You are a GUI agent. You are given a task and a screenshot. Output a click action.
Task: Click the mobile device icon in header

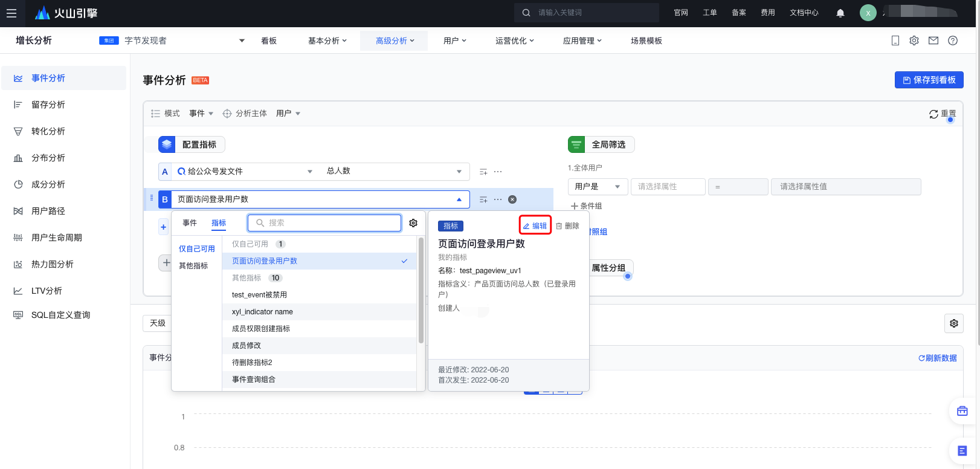click(895, 40)
